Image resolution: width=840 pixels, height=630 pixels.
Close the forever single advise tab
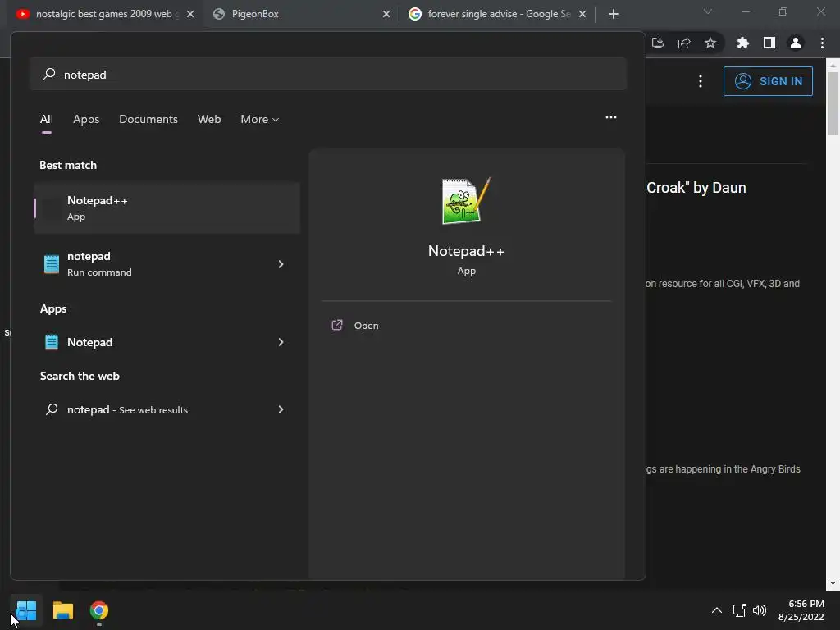pyautogui.click(x=582, y=14)
